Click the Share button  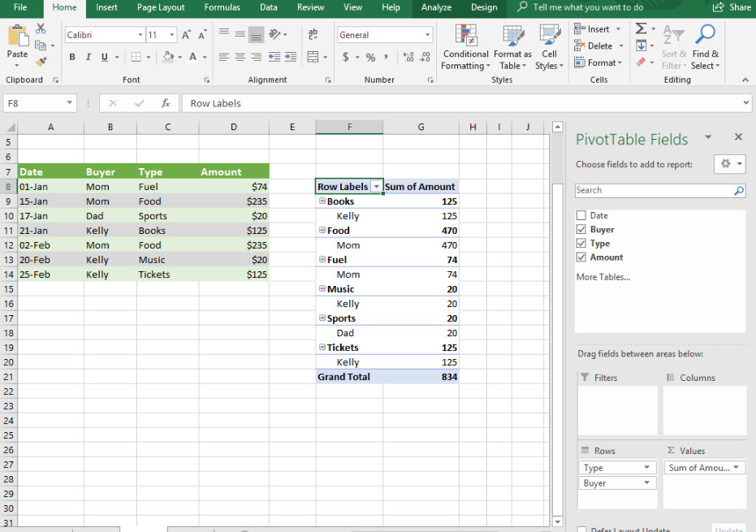click(732, 7)
